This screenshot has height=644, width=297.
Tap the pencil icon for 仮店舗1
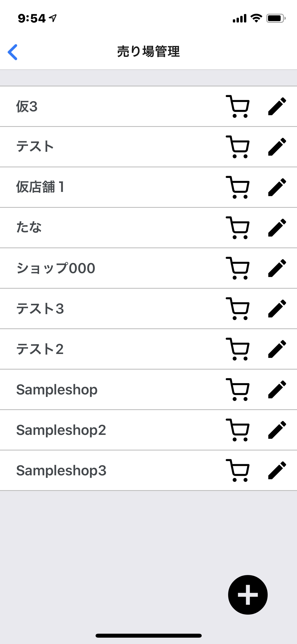click(x=277, y=187)
